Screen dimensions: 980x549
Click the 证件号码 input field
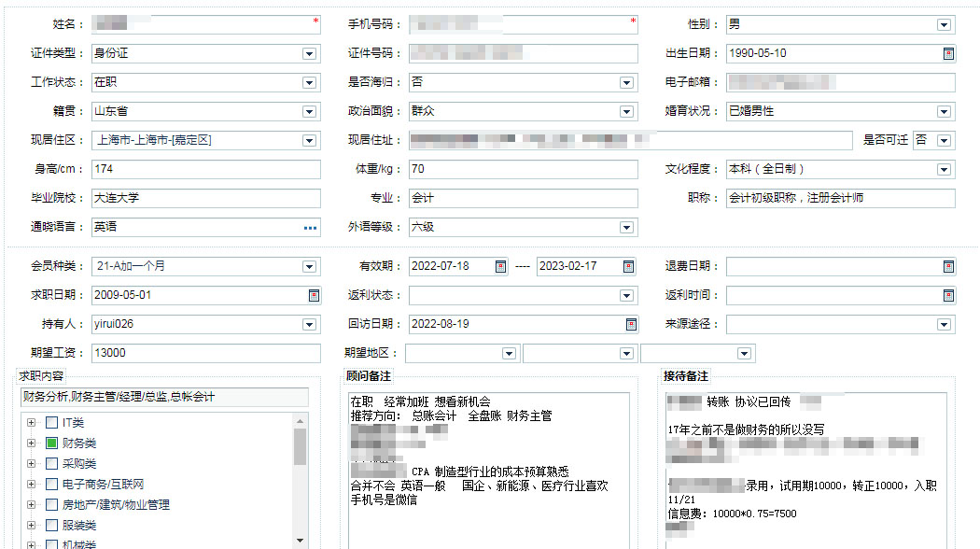point(523,54)
